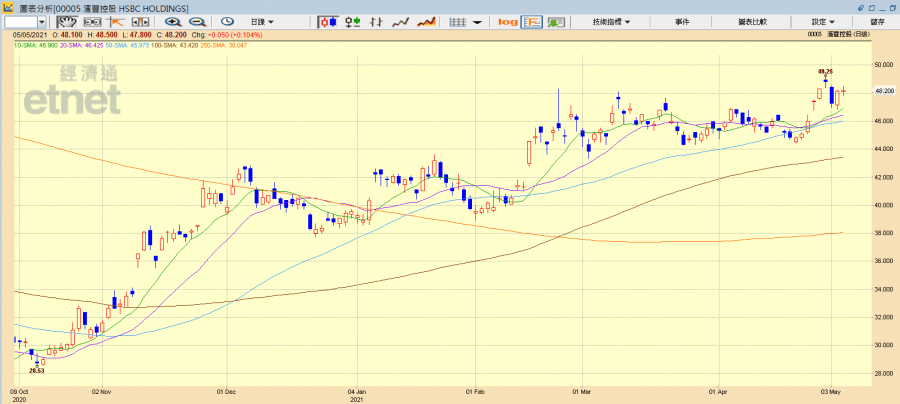Click the 圖表比較 chart compare button
This screenshot has height=404, width=900.
pyautogui.click(x=752, y=21)
